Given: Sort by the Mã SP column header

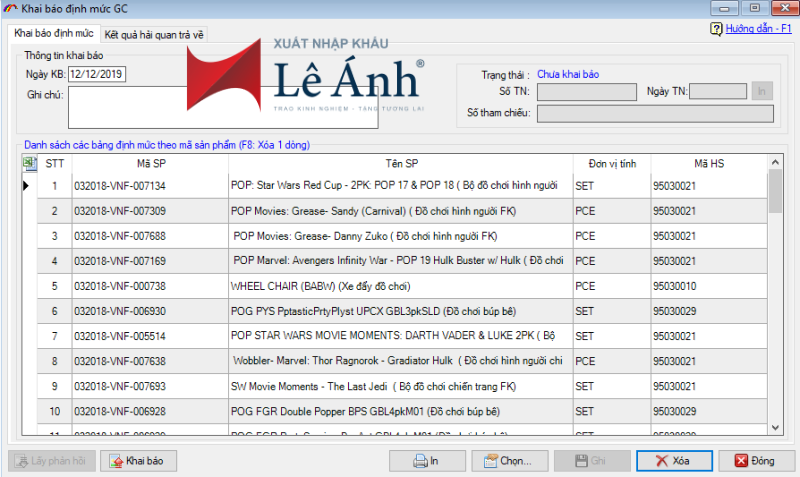Looking at the screenshot, I should coord(151,164).
